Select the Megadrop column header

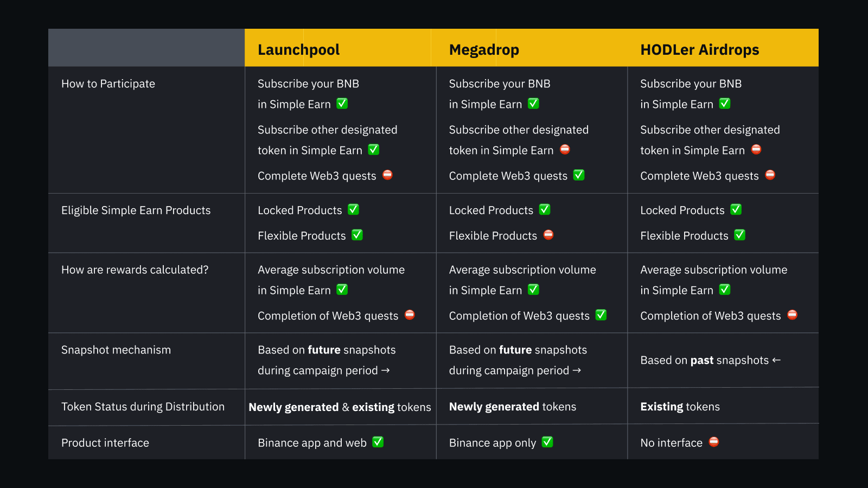point(484,50)
